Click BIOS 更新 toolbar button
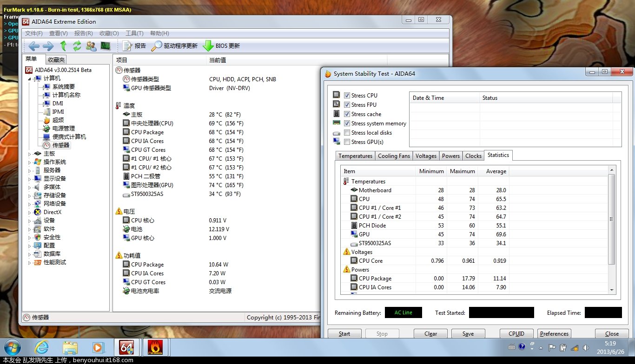This screenshot has width=635, height=364. click(x=222, y=46)
